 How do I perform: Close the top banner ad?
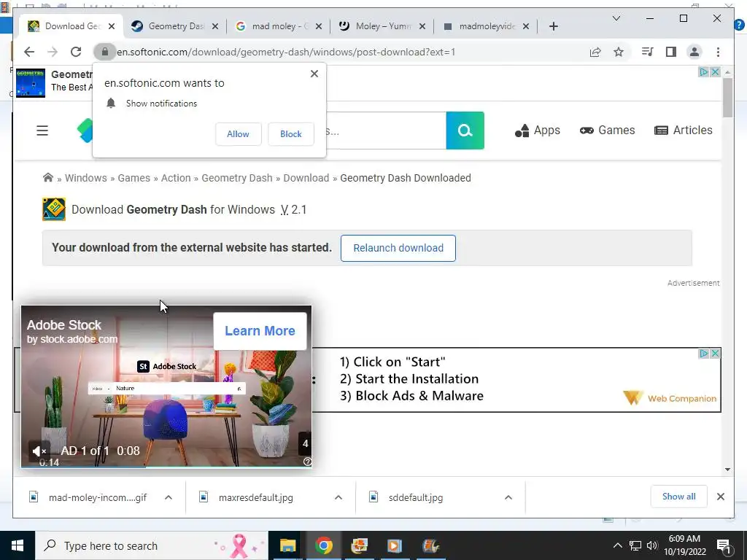click(715, 72)
